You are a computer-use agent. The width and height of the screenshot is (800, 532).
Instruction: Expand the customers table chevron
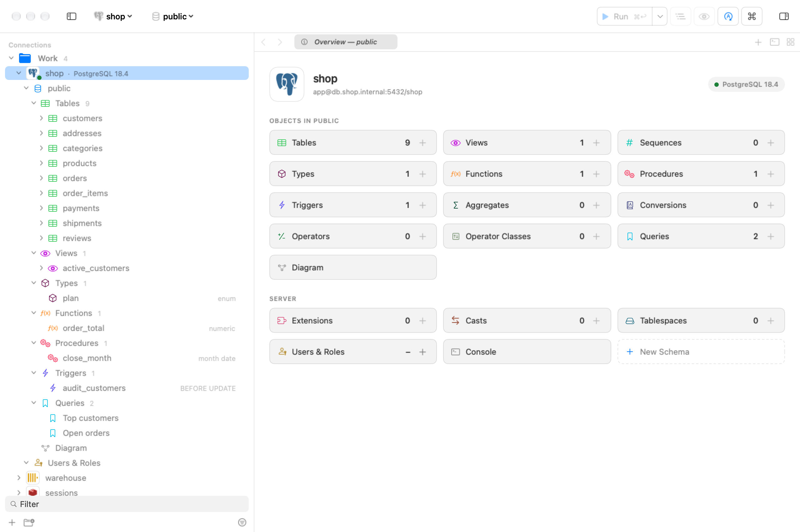pos(41,118)
